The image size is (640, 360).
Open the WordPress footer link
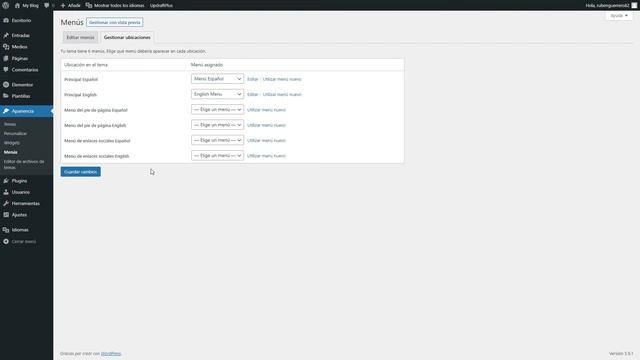coord(111,353)
